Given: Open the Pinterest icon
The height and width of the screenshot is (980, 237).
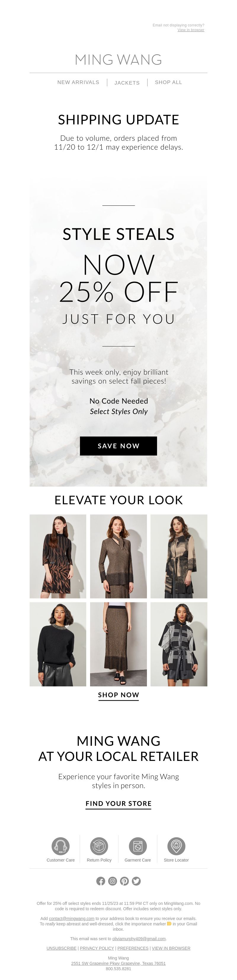Looking at the screenshot, I should point(125,881).
